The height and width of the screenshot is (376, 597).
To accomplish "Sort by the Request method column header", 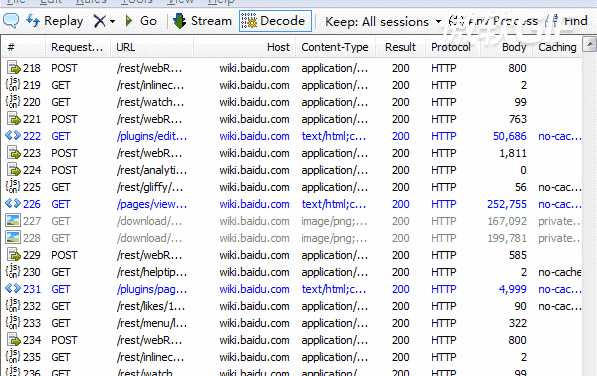I will pos(78,47).
